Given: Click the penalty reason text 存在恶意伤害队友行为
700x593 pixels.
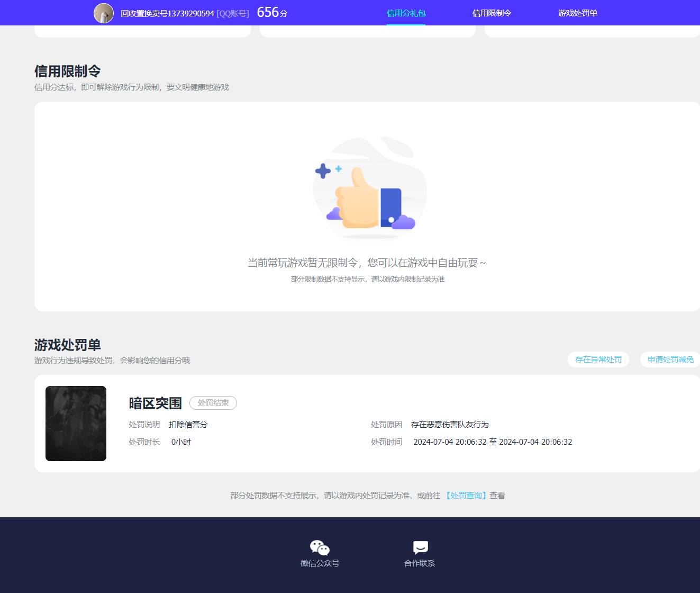Looking at the screenshot, I should [450, 424].
